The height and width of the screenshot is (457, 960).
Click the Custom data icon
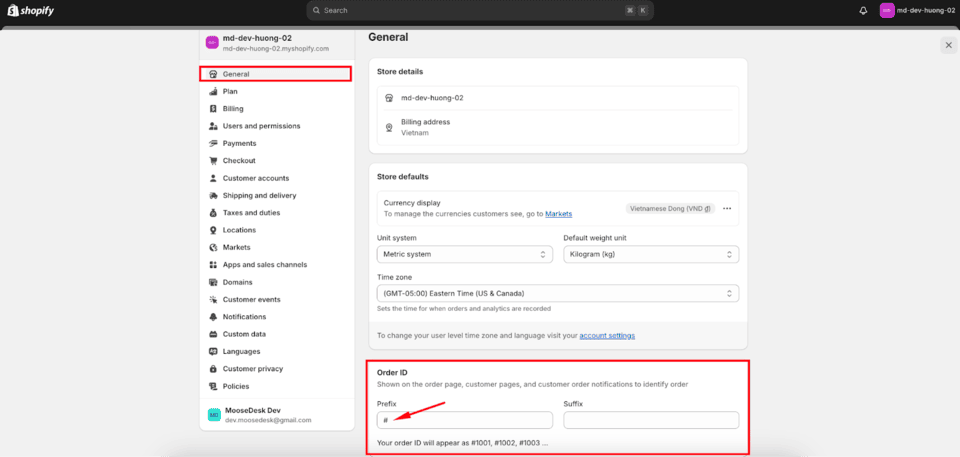213,334
